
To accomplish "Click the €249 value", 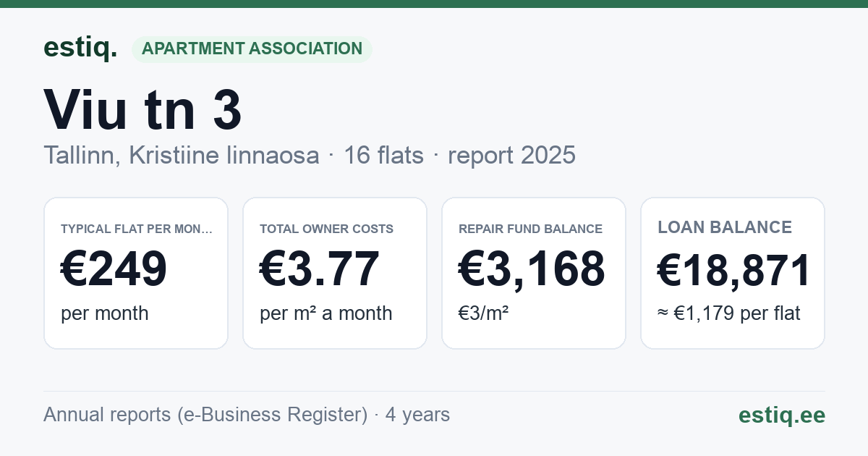I will [114, 269].
